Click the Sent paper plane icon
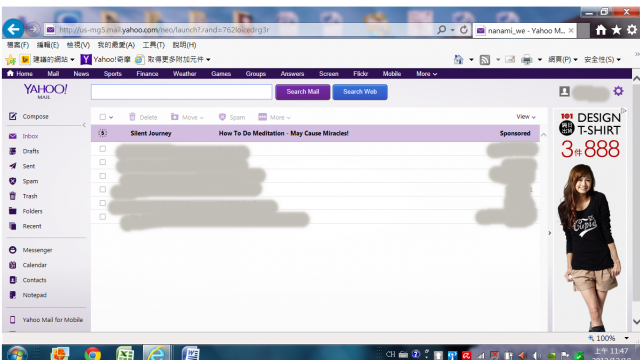640x360 pixels. [x=13, y=166]
